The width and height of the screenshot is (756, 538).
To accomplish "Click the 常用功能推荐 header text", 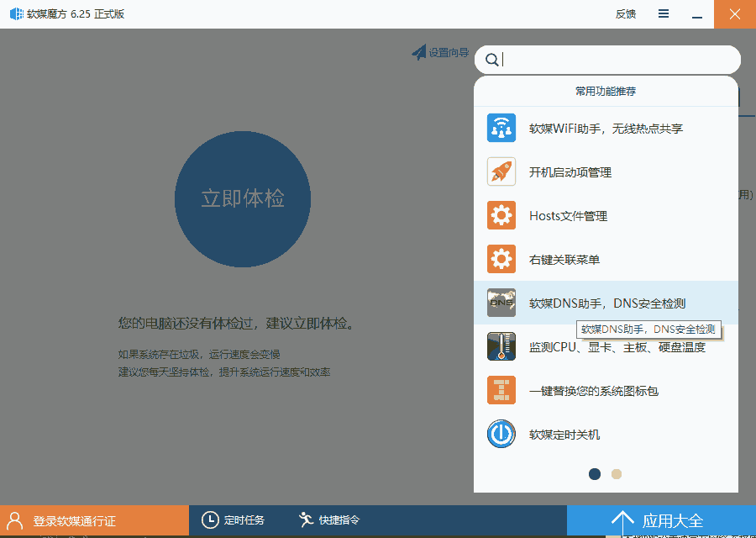I will pos(606,91).
